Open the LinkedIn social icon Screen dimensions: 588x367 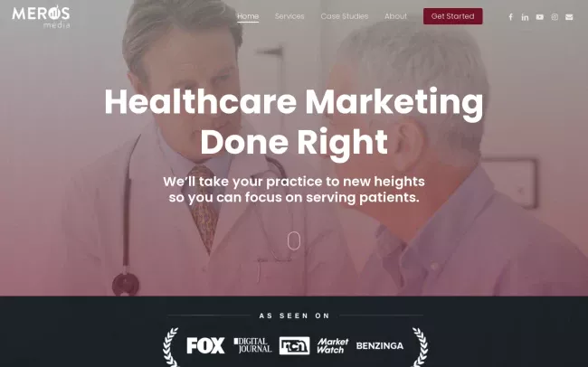point(525,17)
